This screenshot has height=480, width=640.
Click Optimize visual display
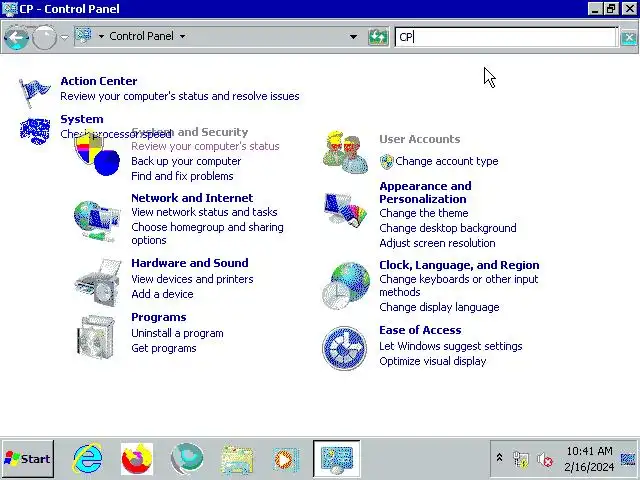pyautogui.click(x=433, y=361)
